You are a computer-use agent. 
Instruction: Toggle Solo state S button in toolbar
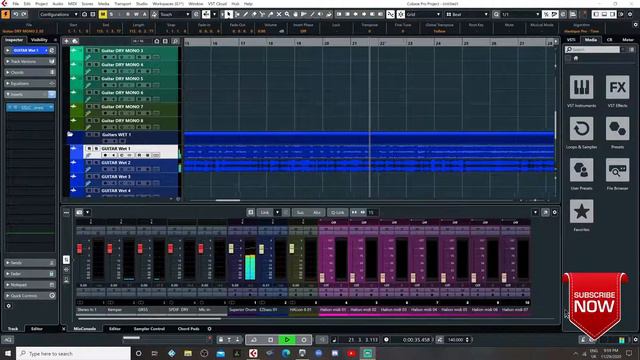pos(111,14)
